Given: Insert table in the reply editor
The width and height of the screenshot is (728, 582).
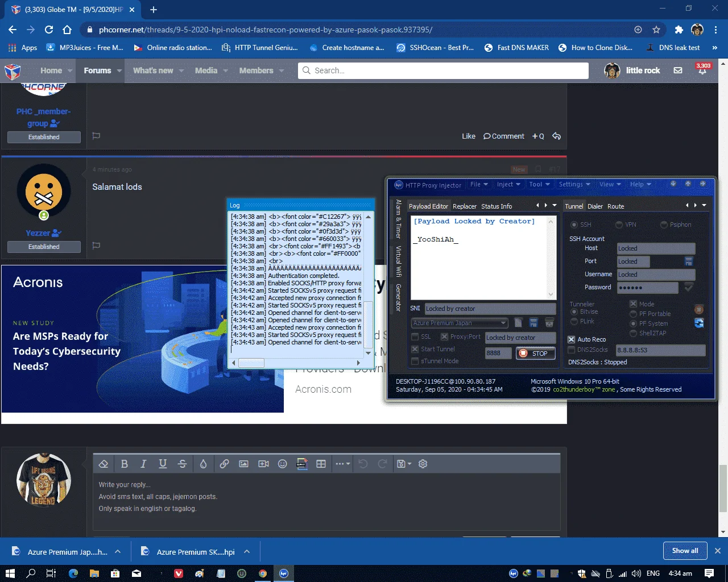Looking at the screenshot, I should [x=321, y=464].
